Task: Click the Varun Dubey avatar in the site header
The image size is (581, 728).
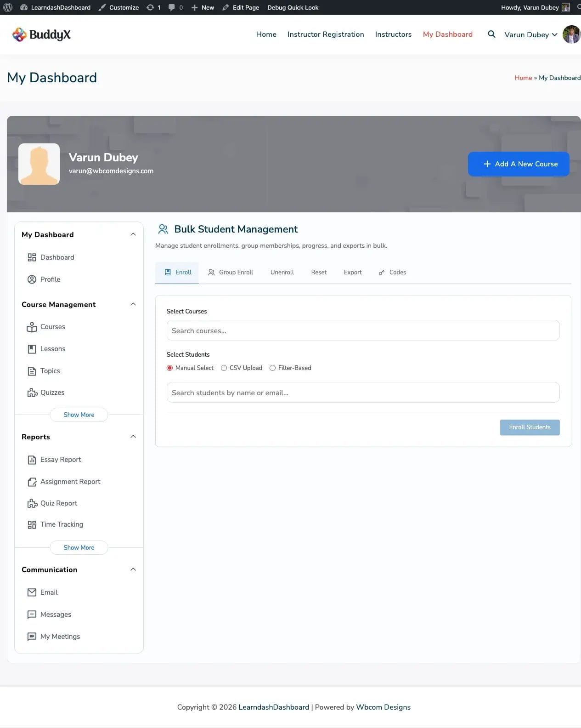Action: click(x=571, y=34)
